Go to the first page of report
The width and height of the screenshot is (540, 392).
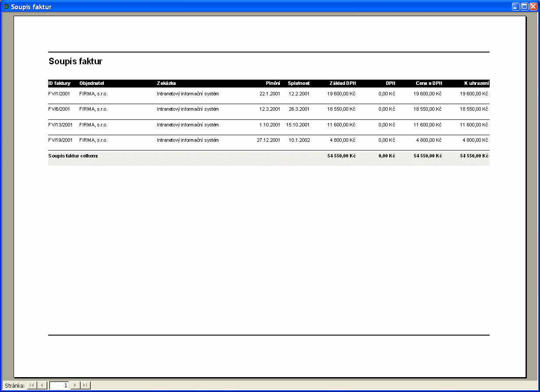32,385
